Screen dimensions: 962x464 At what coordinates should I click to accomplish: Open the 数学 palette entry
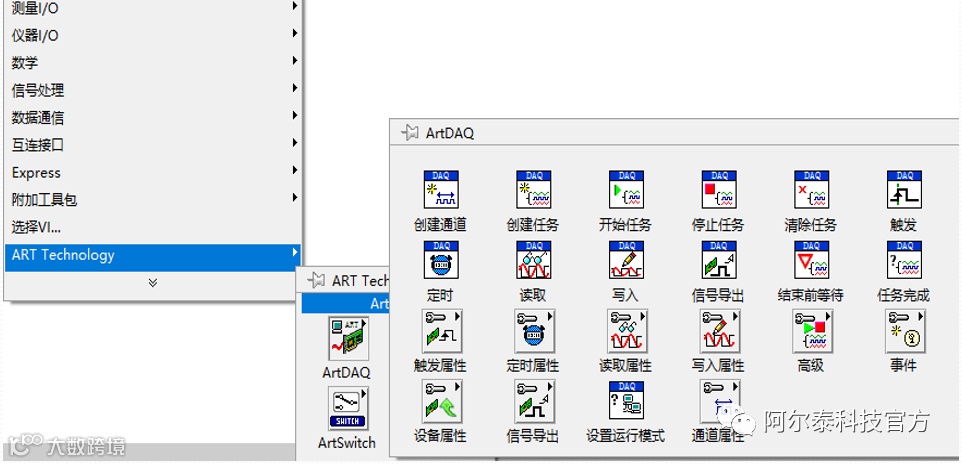click(x=153, y=63)
